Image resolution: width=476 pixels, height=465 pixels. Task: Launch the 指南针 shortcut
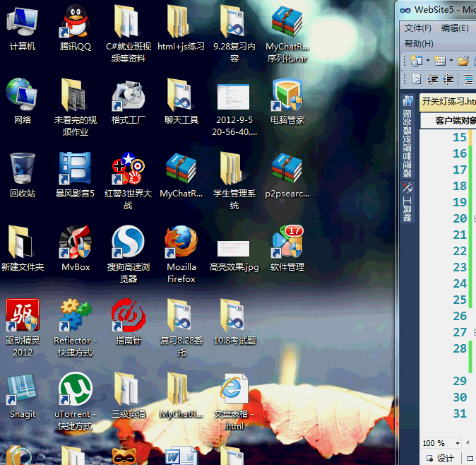coord(128,322)
